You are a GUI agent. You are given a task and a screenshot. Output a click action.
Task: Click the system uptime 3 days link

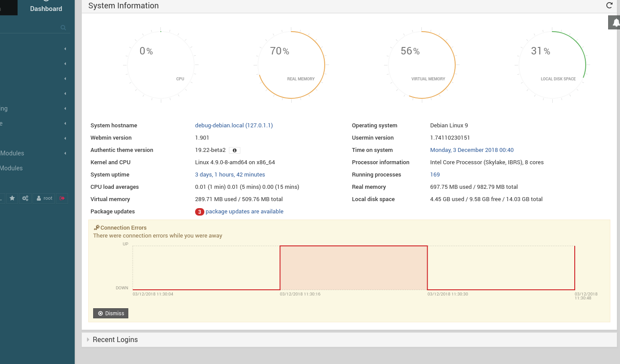230,175
